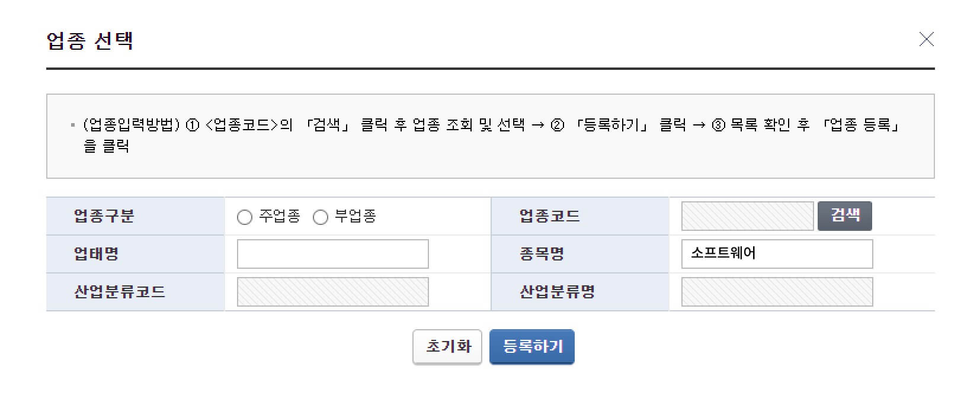Close the 업종 선택 dialog
The width and height of the screenshot is (980, 399).
coord(926,40)
